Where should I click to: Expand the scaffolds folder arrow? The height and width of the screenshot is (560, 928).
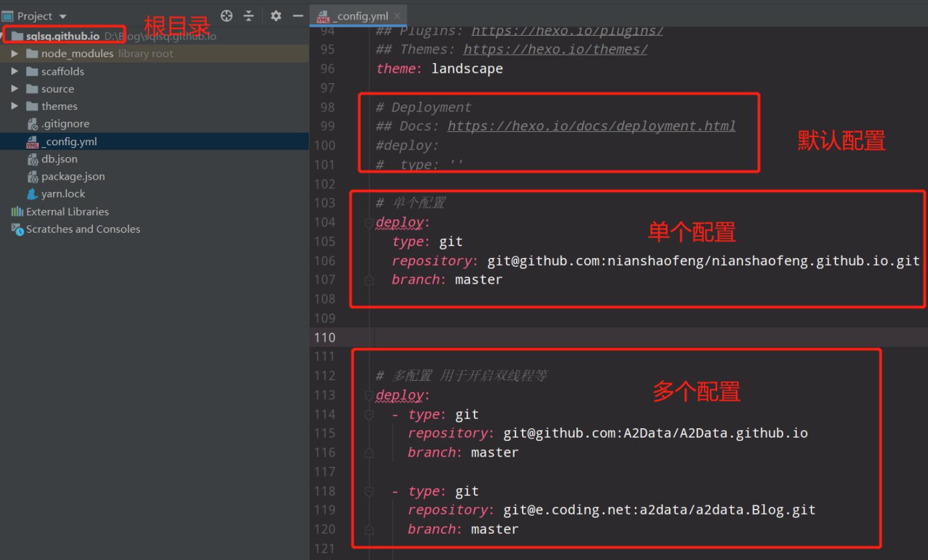point(15,71)
